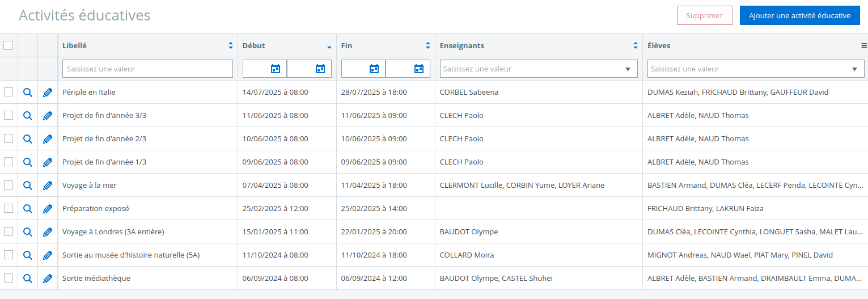This screenshot has height=299, width=868.
Task: Select checkbox for Sortie au musée d'histoire naturelle
Action: tap(8, 255)
